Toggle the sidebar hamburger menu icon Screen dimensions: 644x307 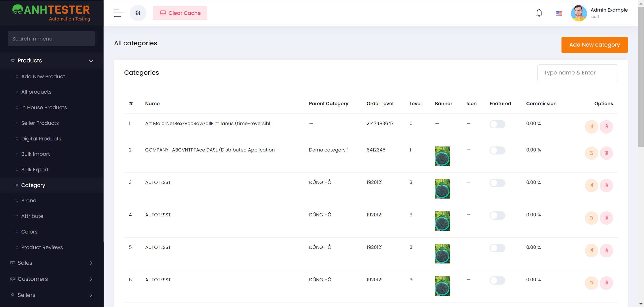[x=118, y=13]
